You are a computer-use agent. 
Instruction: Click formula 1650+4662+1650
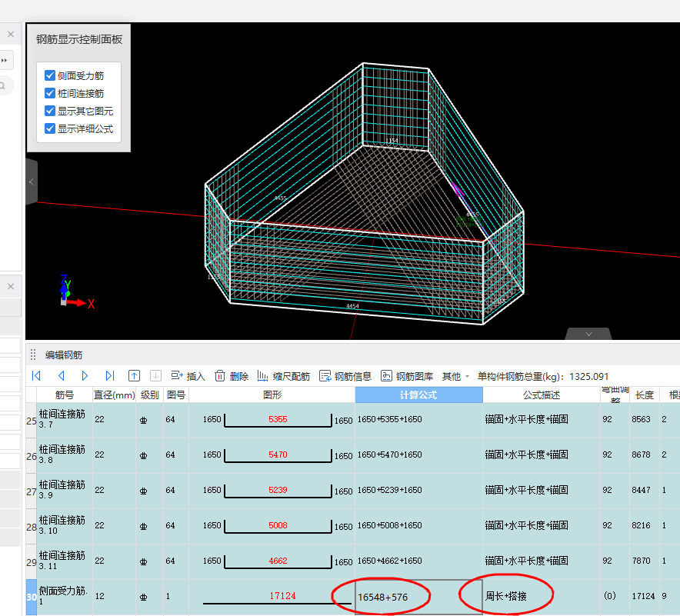pyautogui.click(x=389, y=561)
